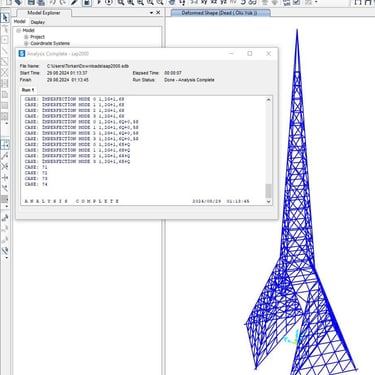This screenshot has height=375, width=375.
Task: Expand the Project tree node
Action: (x=26, y=37)
